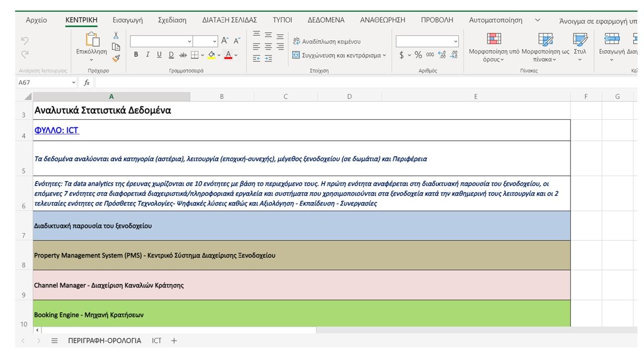Click the Decrease Indent icon
Viewport: 644px width, 362px height.
pyautogui.click(x=257, y=58)
